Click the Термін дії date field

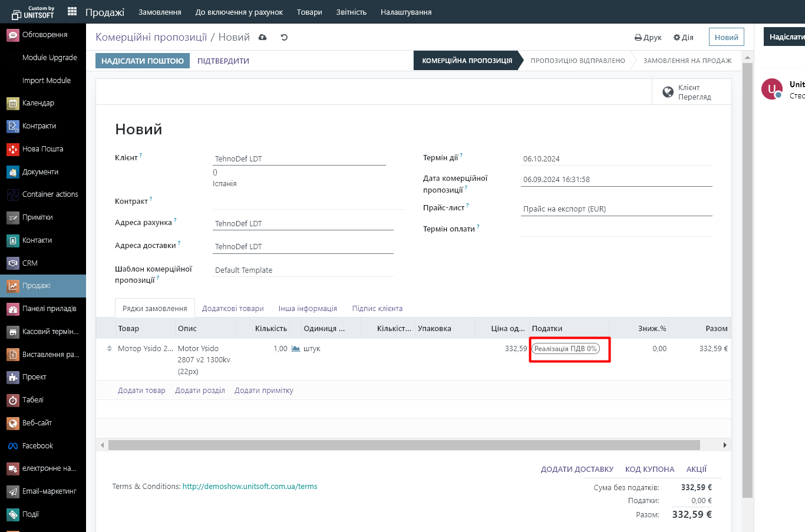pyautogui.click(x=616, y=158)
